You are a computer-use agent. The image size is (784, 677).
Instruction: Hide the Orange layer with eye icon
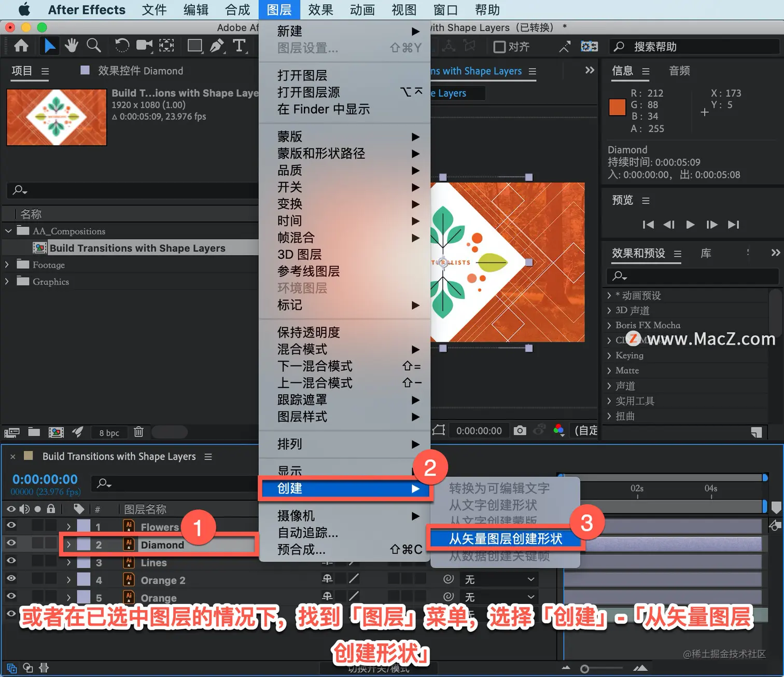pyautogui.click(x=11, y=596)
